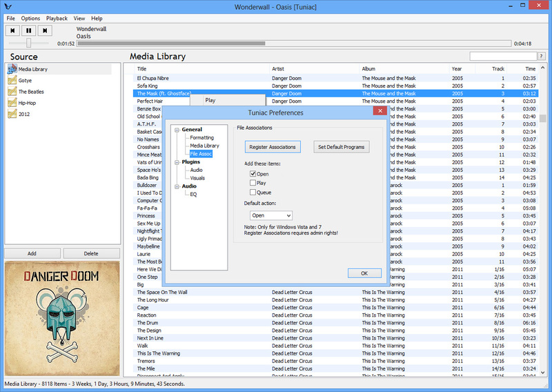Select the track Cage
The height and width of the screenshot is (392, 552).
335,308
